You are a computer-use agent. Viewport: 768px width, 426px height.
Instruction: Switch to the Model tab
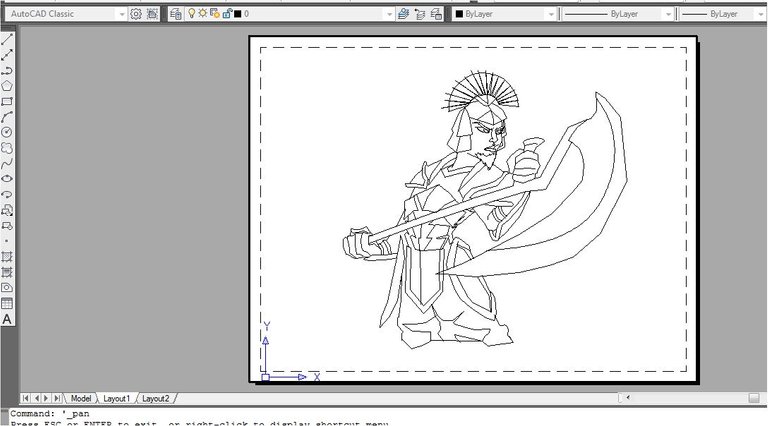coord(81,399)
